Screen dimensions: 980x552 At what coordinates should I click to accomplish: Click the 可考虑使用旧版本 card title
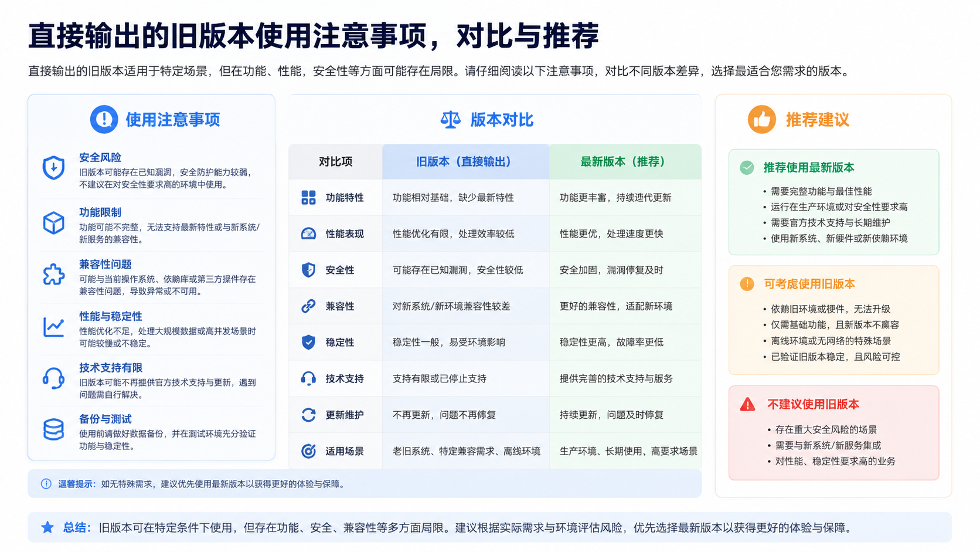pos(809,284)
